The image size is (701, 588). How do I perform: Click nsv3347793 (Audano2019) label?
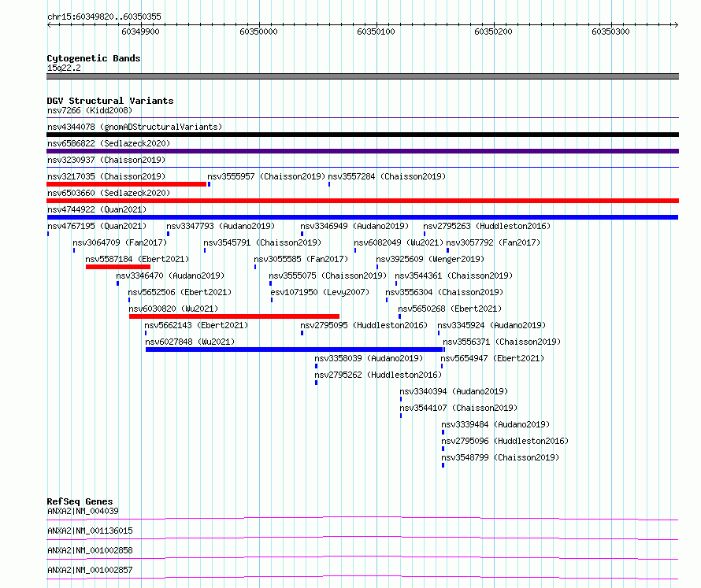tap(221, 226)
